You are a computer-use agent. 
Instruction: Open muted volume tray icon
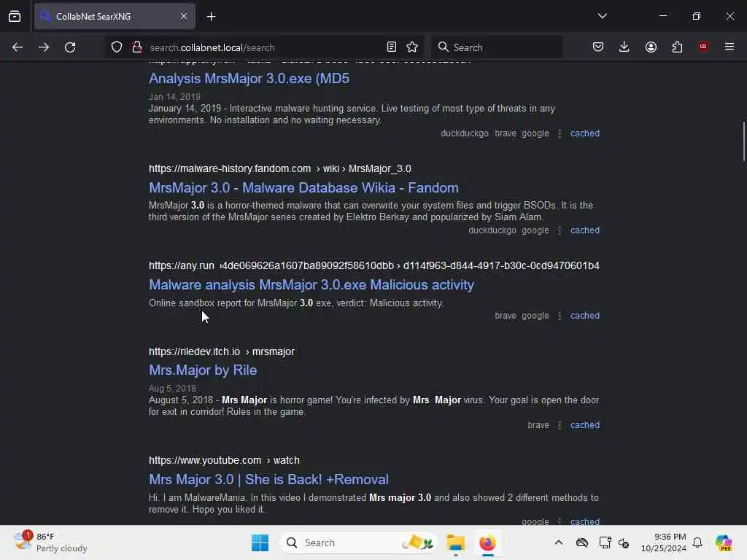[624, 542]
